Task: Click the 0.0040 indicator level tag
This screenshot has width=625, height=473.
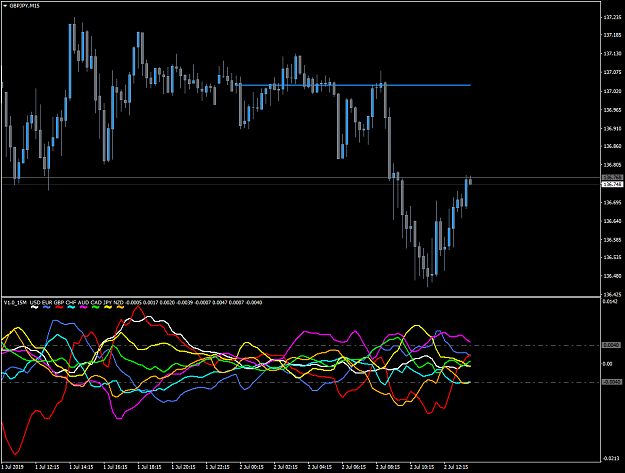Action: click(612, 345)
